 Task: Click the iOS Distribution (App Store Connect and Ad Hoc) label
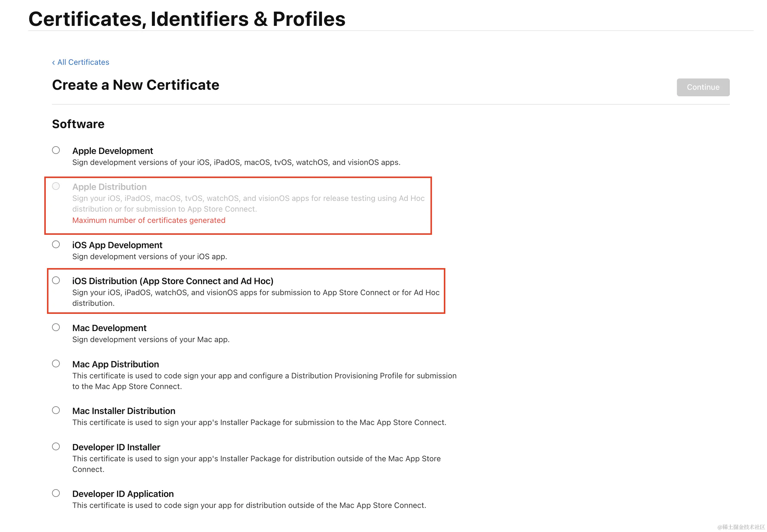coord(173,281)
